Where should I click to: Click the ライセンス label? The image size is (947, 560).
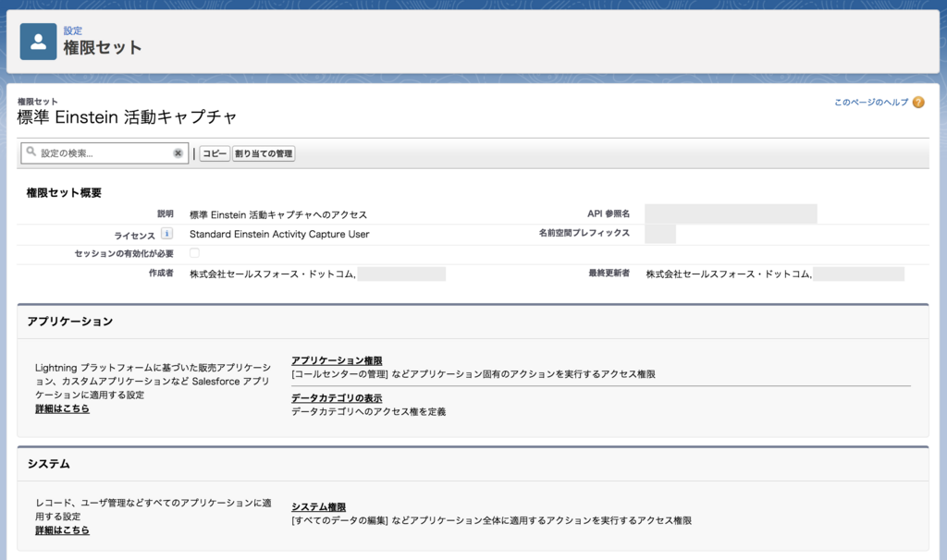click(135, 236)
